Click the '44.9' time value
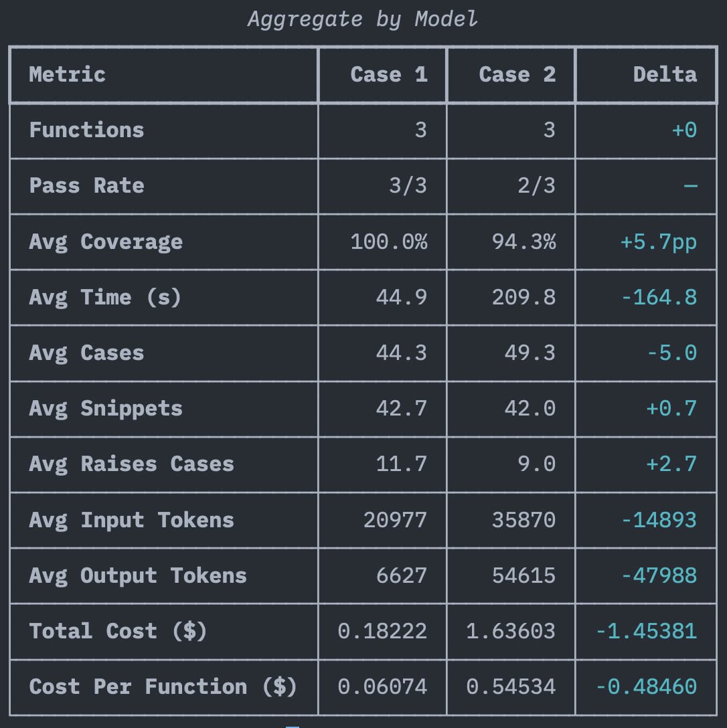Viewport: 727px width, 728px height. coord(402,297)
